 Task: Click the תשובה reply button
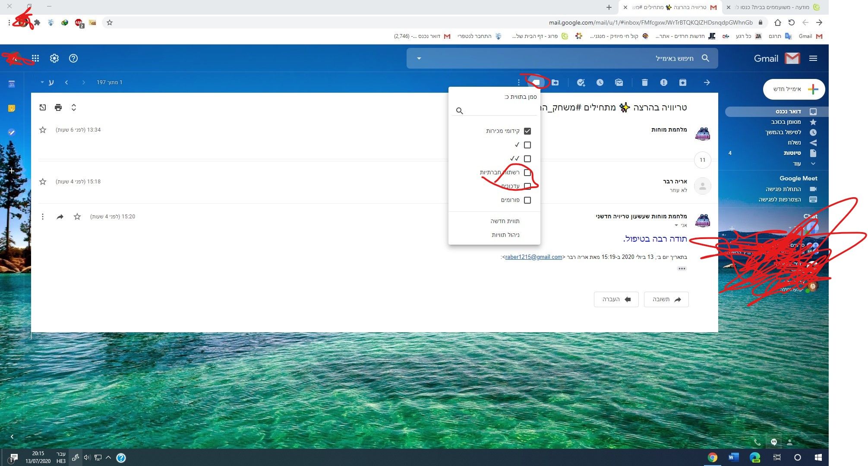[666, 299]
